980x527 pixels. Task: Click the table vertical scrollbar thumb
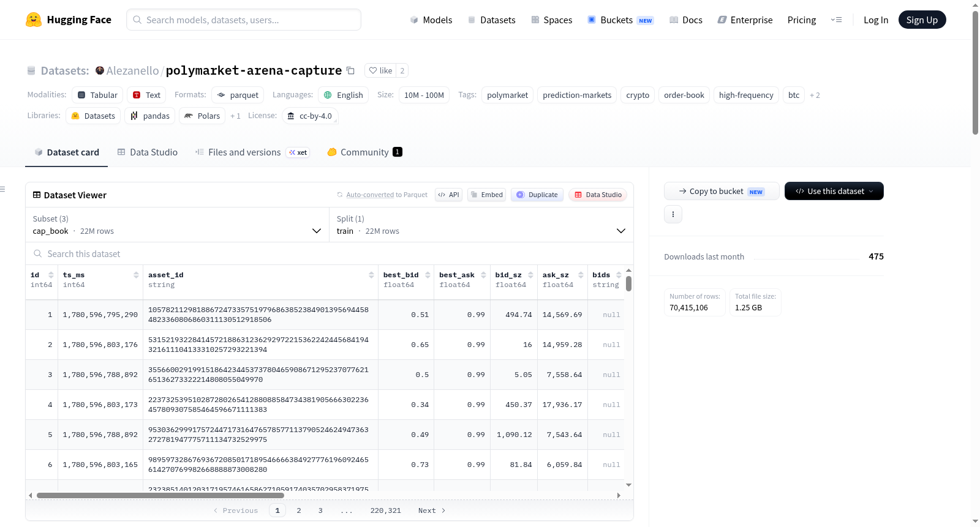(x=628, y=283)
